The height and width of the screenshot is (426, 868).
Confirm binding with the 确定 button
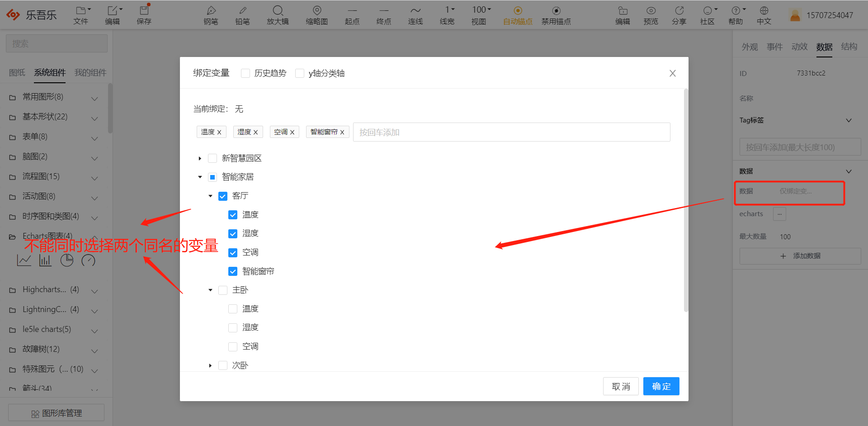coord(661,386)
